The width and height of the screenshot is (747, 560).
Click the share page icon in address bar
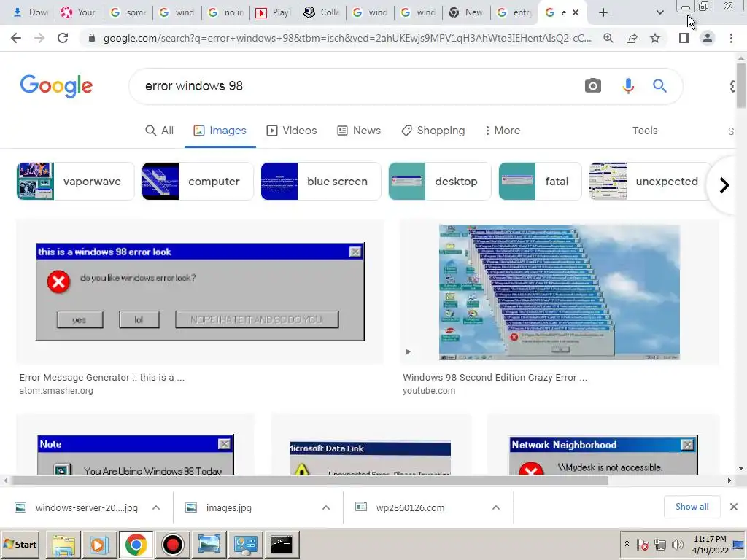(632, 38)
